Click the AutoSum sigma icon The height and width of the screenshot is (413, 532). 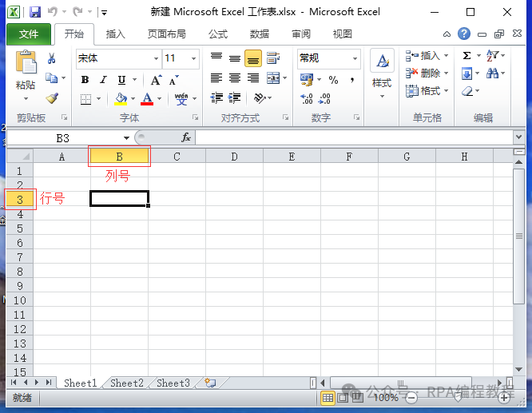(466, 55)
